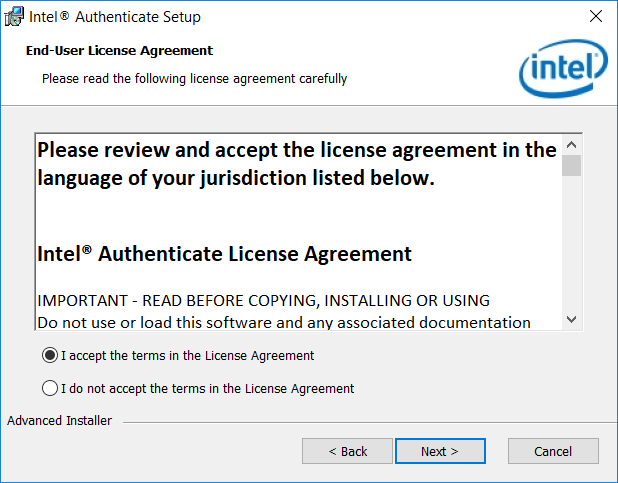
Task: Click the empty scrollbar track below the thumb
Action: click(571, 242)
